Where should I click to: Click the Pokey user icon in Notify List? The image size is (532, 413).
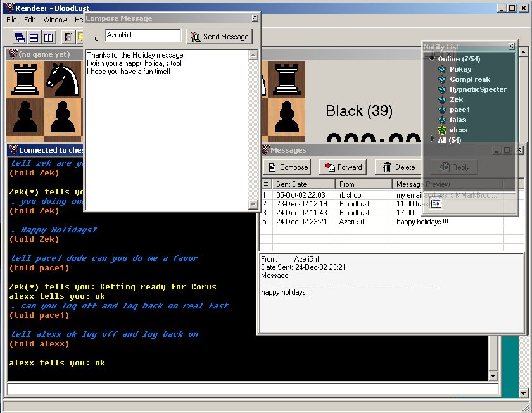pyautogui.click(x=442, y=69)
